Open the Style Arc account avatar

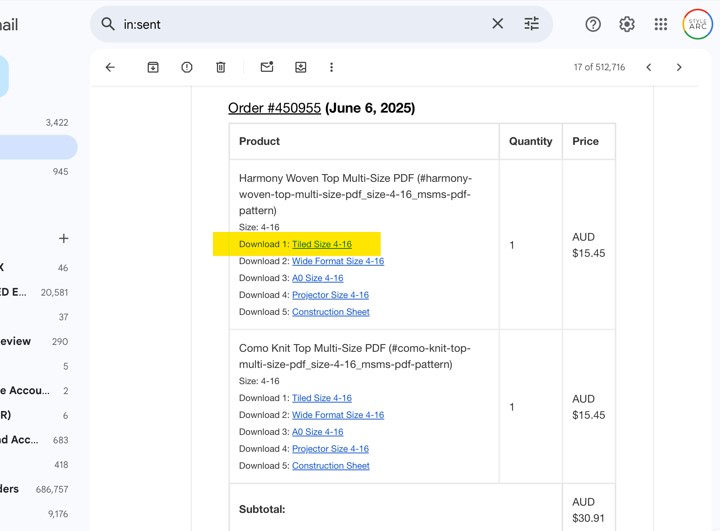(698, 24)
